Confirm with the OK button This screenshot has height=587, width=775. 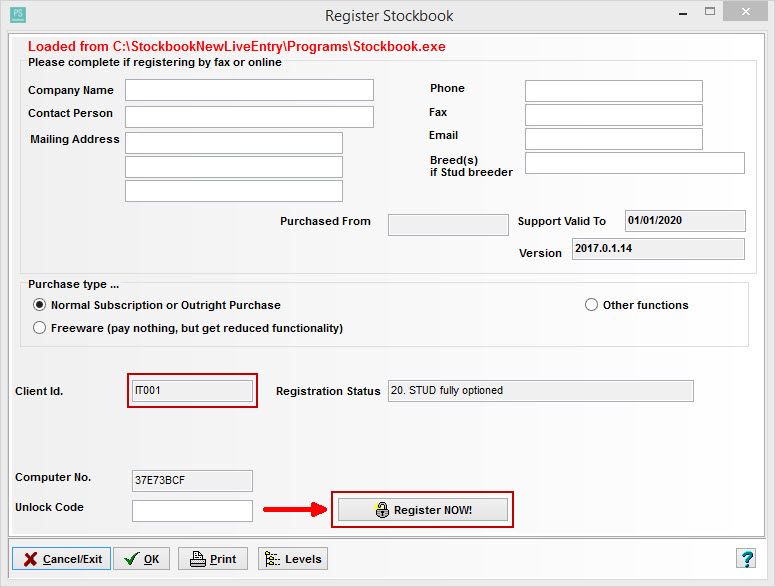pyautogui.click(x=141, y=559)
